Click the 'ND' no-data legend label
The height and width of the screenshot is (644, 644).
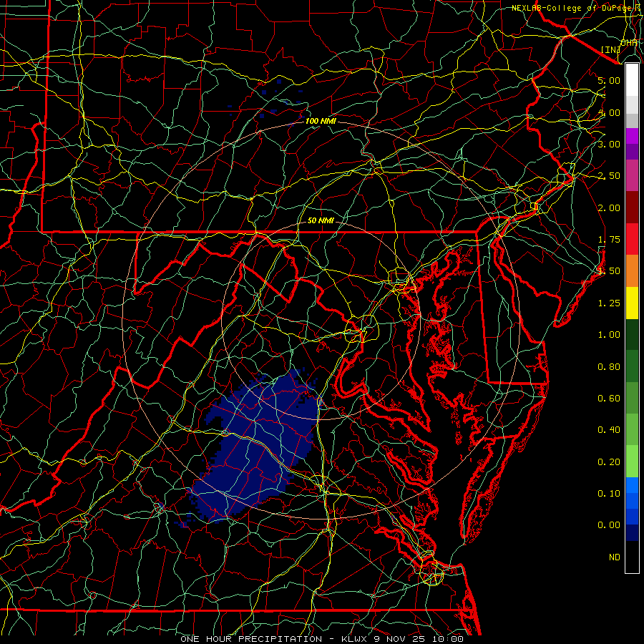click(x=615, y=557)
